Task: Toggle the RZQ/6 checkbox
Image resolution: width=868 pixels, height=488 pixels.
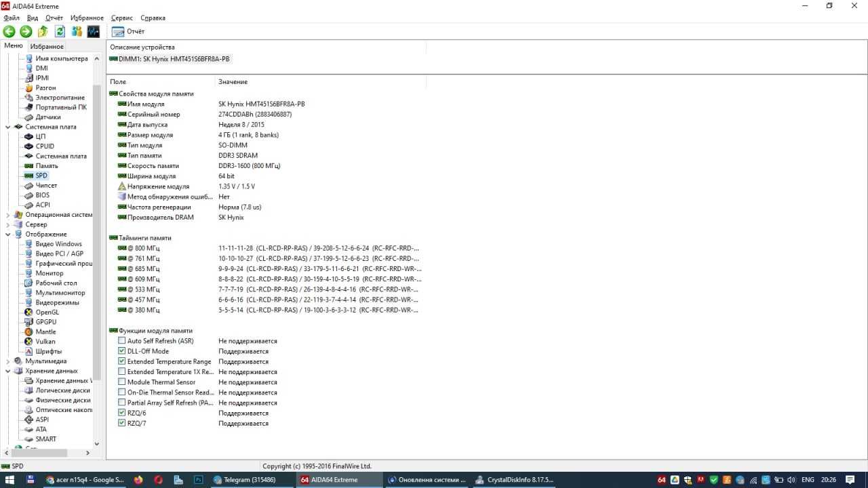Action: (122, 413)
